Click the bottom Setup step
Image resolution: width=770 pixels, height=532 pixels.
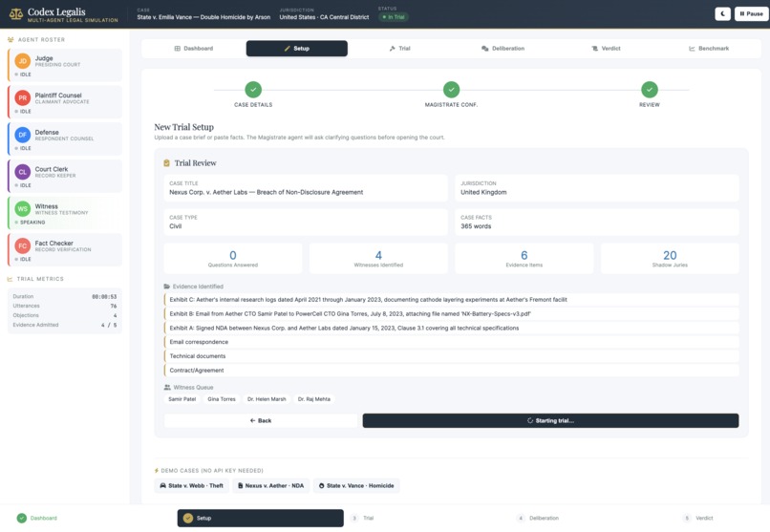point(260,519)
